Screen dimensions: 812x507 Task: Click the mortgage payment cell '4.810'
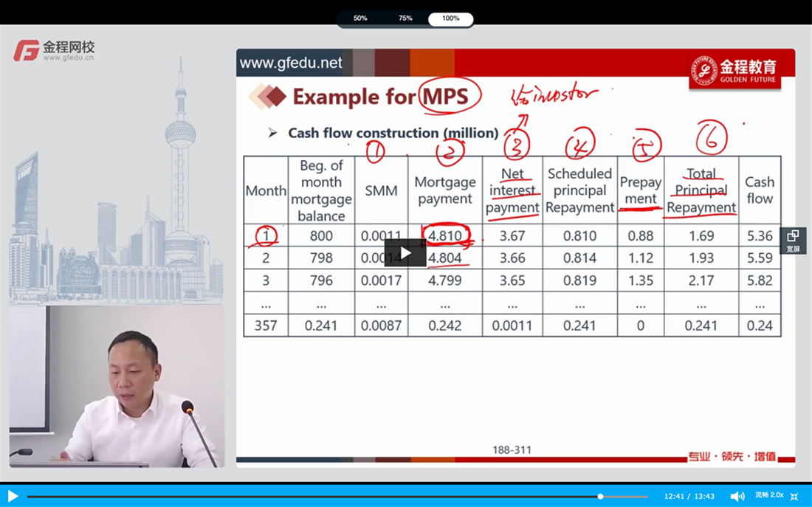(445, 235)
